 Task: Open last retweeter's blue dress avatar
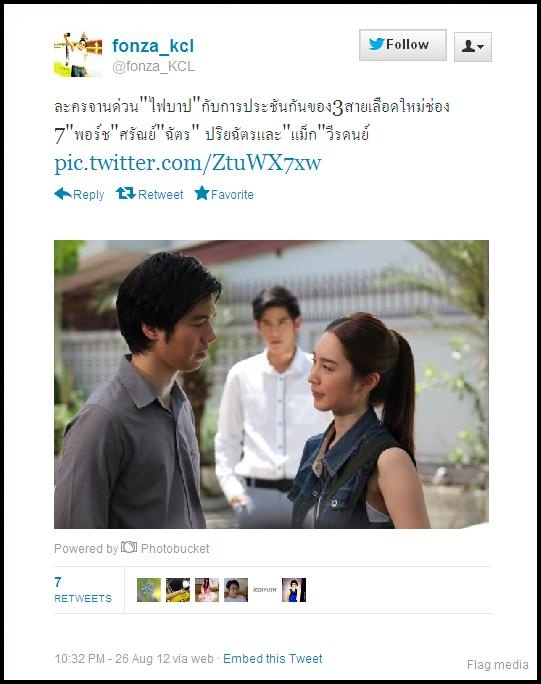[x=294, y=590]
